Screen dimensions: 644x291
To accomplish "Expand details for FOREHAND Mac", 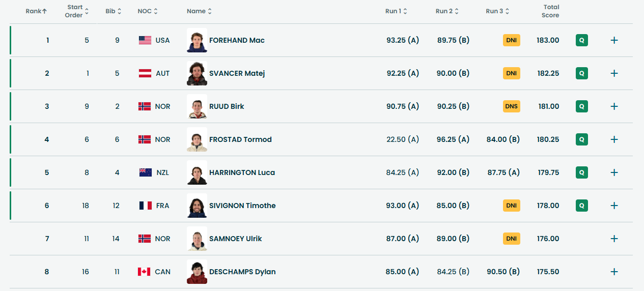I will (x=614, y=40).
